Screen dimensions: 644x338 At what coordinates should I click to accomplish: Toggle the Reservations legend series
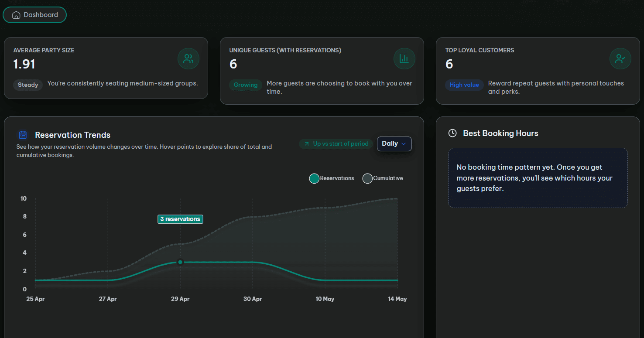click(332, 178)
